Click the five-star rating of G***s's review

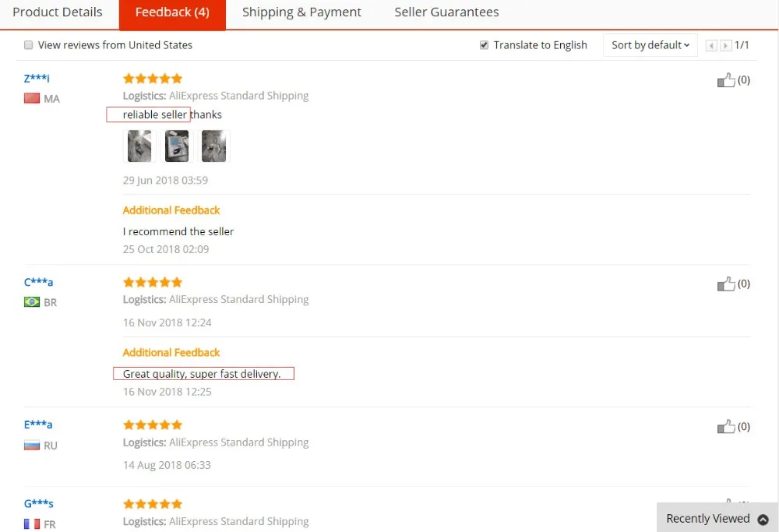pyautogui.click(x=153, y=504)
